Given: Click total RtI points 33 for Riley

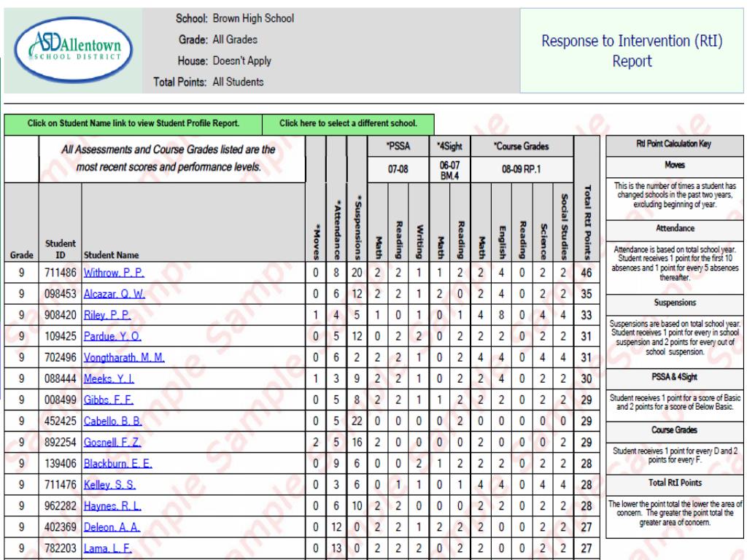Looking at the screenshot, I should click(x=587, y=315).
